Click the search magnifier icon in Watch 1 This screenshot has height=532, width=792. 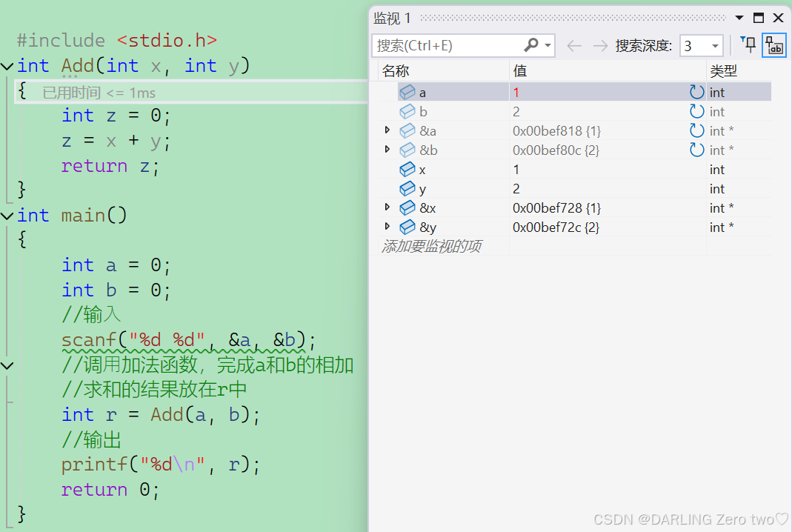point(531,45)
